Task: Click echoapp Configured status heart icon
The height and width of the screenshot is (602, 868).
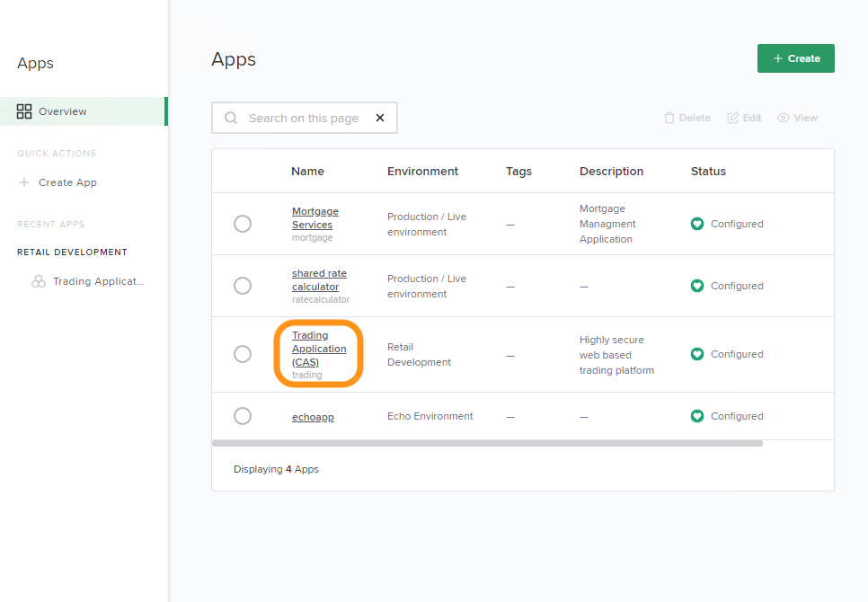Action: coord(697,416)
